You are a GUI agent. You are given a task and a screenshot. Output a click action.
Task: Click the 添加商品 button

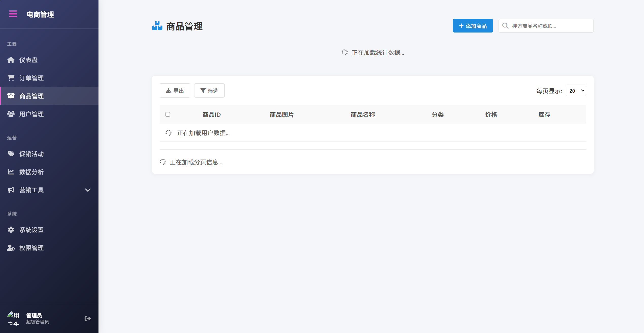(473, 26)
